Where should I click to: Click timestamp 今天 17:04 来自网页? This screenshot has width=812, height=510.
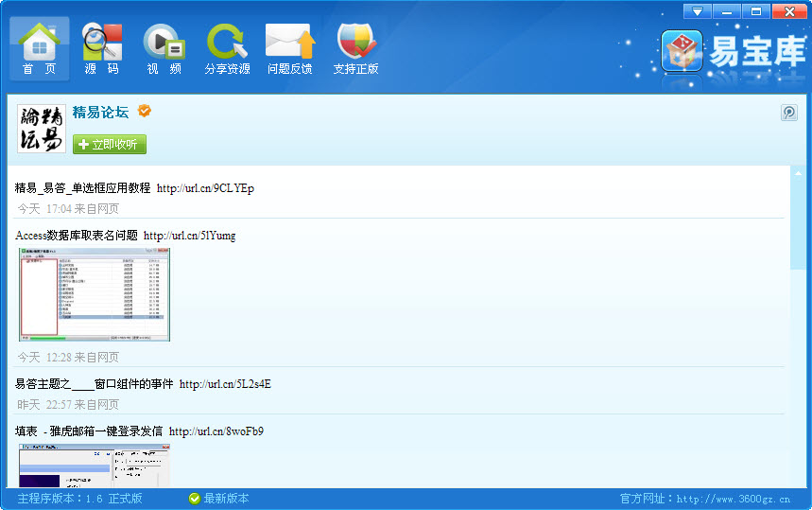pos(68,208)
